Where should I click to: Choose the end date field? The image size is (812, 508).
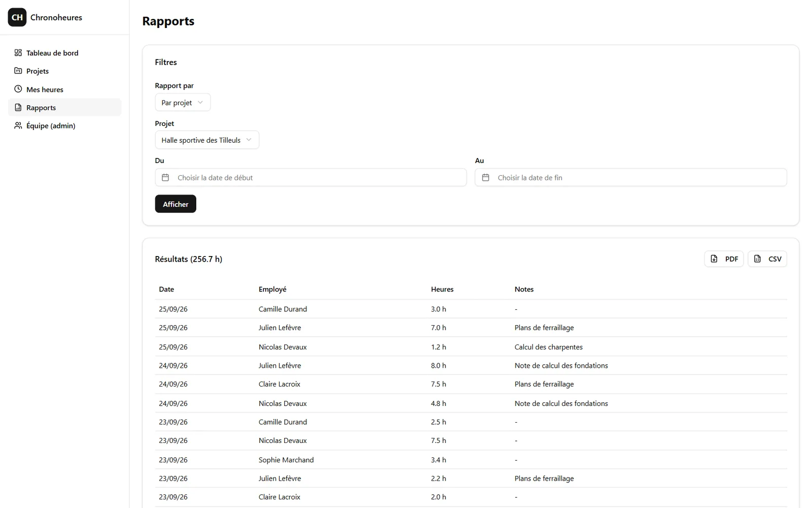[x=631, y=177]
